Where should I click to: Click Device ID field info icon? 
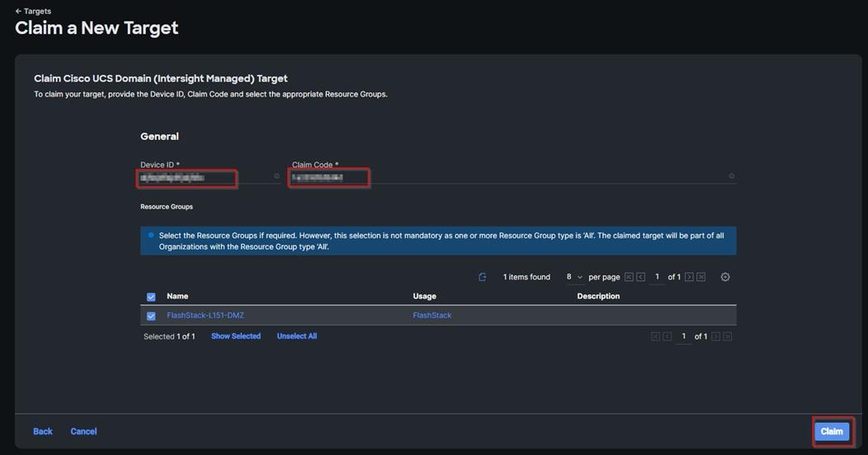(x=276, y=176)
